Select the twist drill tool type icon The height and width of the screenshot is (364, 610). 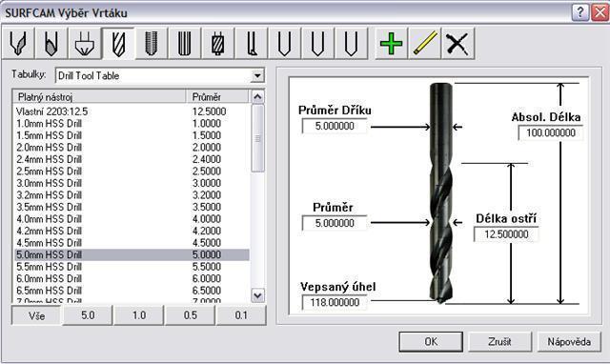pyautogui.click(x=118, y=43)
